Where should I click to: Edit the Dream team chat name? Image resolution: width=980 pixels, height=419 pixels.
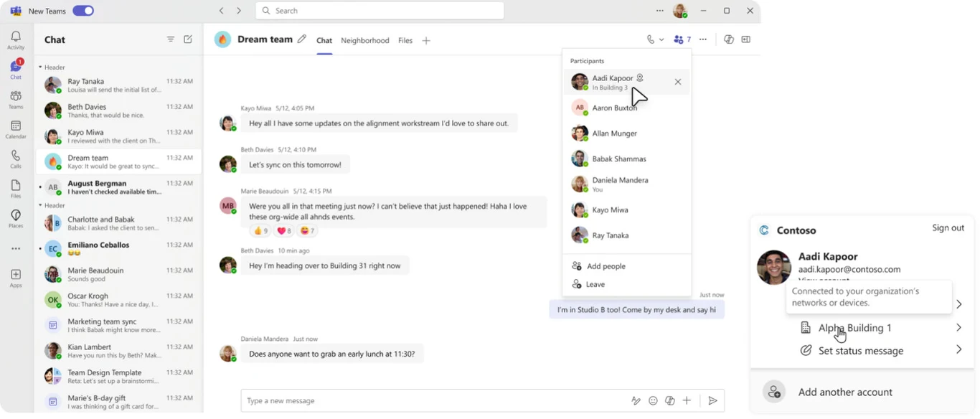click(301, 39)
